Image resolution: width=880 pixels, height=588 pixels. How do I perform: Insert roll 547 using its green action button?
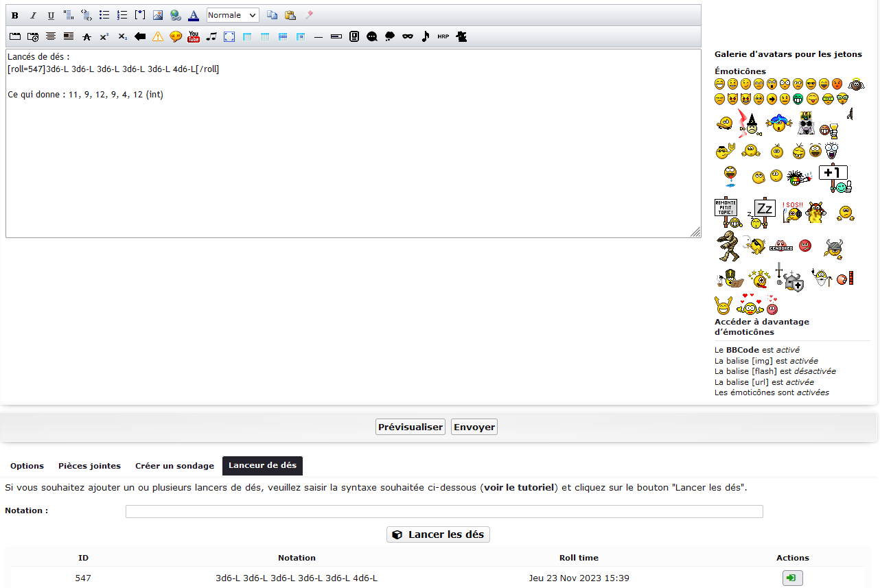tap(793, 578)
